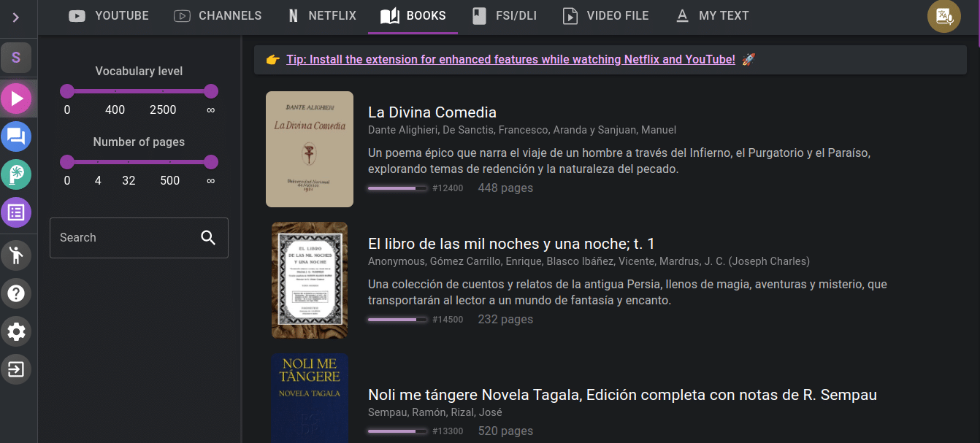This screenshot has width=980, height=443.
Task: Click left handle of Number of pages slider
Action: click(x=67, y=162)
